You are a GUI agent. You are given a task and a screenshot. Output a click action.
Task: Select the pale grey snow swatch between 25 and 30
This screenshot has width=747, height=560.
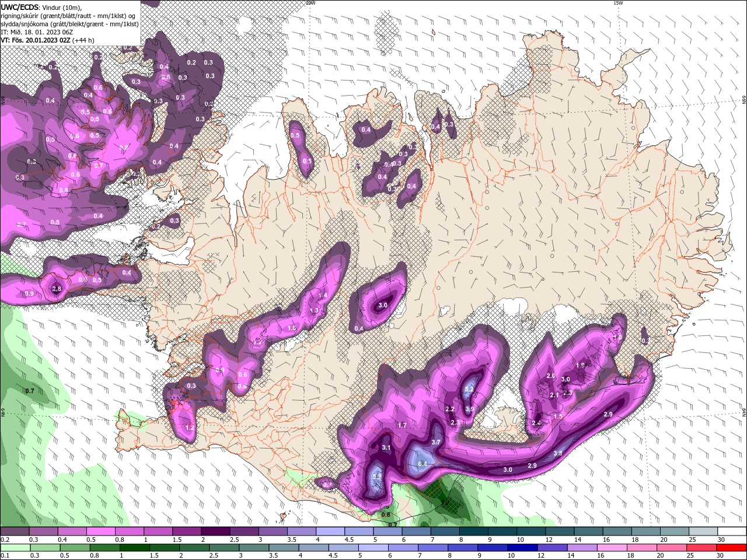click(x=703, y=531)
